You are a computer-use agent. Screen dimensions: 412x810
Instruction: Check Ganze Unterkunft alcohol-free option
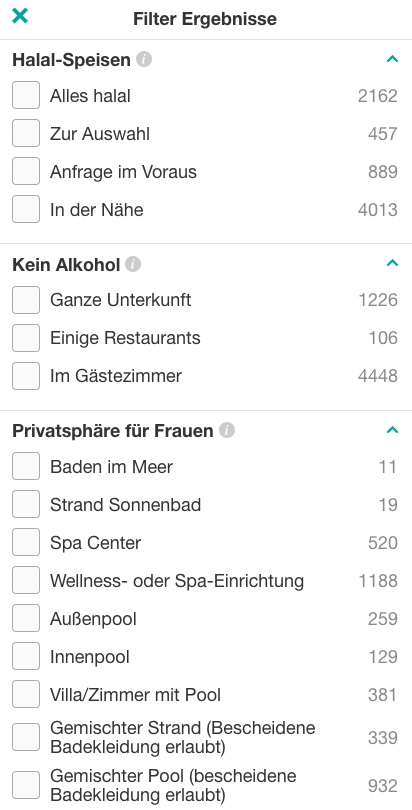pos(26,300)
